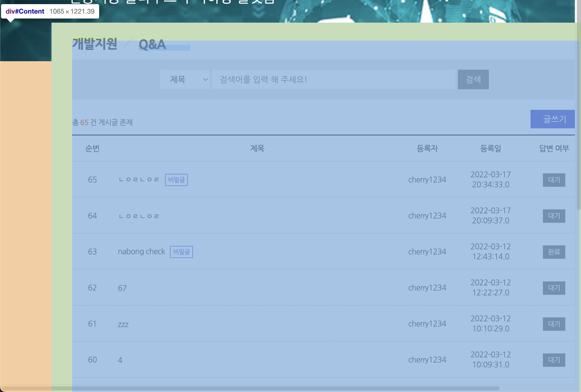Click the 글쓰기 write post button
Image resolution: width=581 pixels, height=392 pixels.
click(552, 119)
